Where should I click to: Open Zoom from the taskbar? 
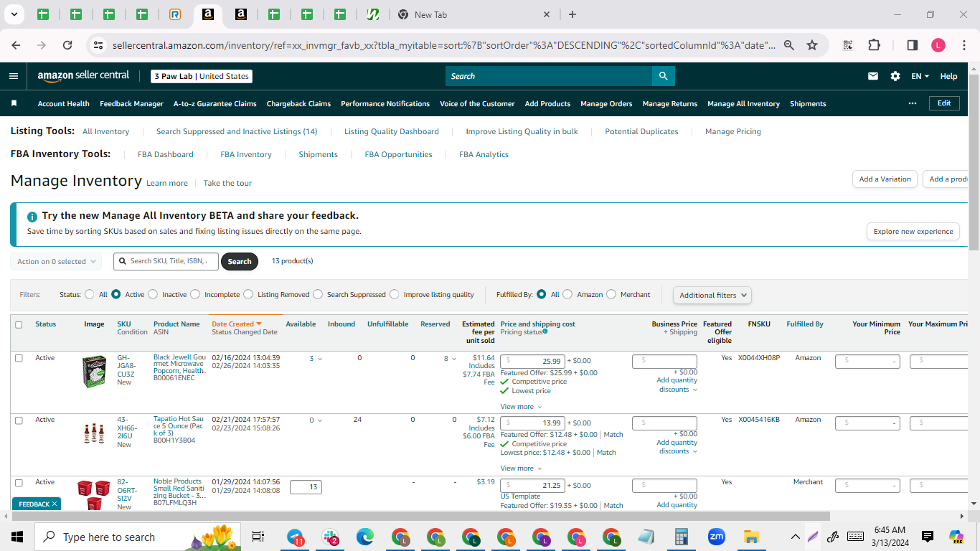(716, 537)
